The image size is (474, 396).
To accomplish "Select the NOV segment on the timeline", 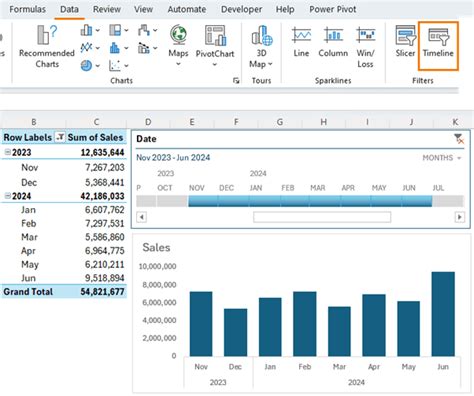I will click(x=203, y=201).
